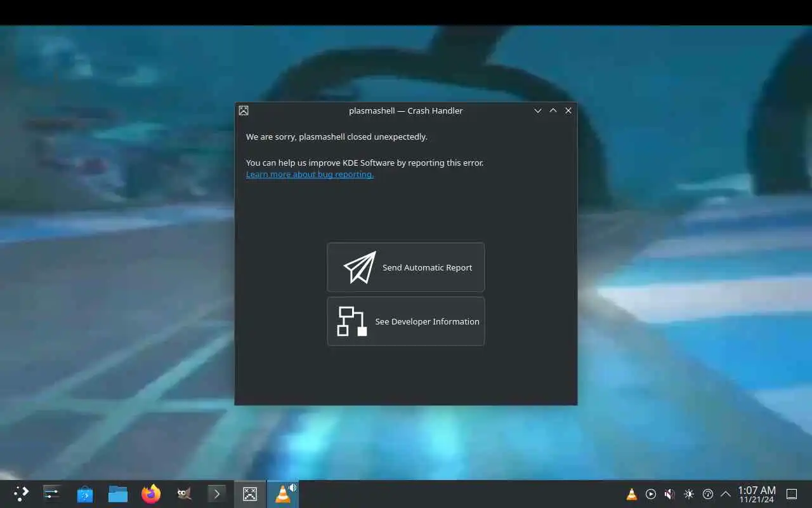Open the Konsole terminal icon

(217, 493)
